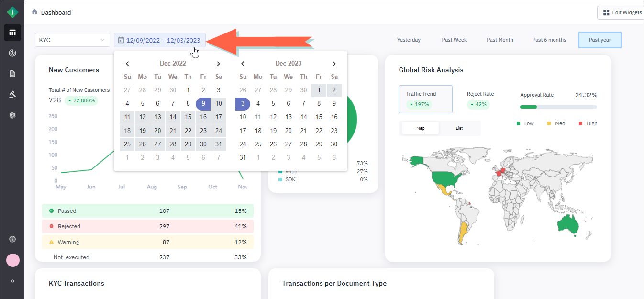Click the dashboard icon in the sidebar

tap(12, 33)
